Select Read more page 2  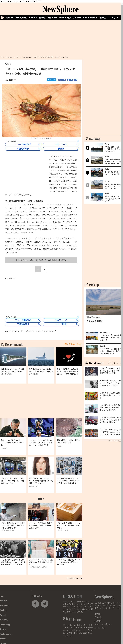pos(114,363)
